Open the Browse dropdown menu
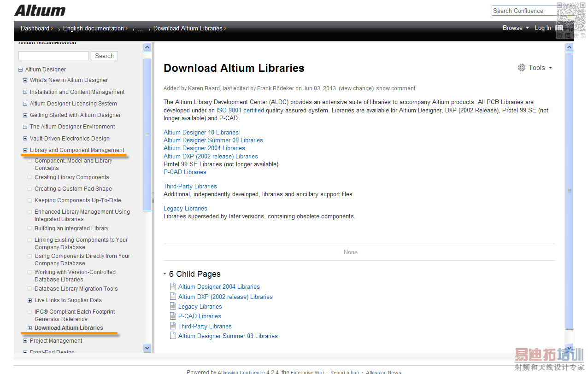Screen dimensions: 588x374 point(516,28)
